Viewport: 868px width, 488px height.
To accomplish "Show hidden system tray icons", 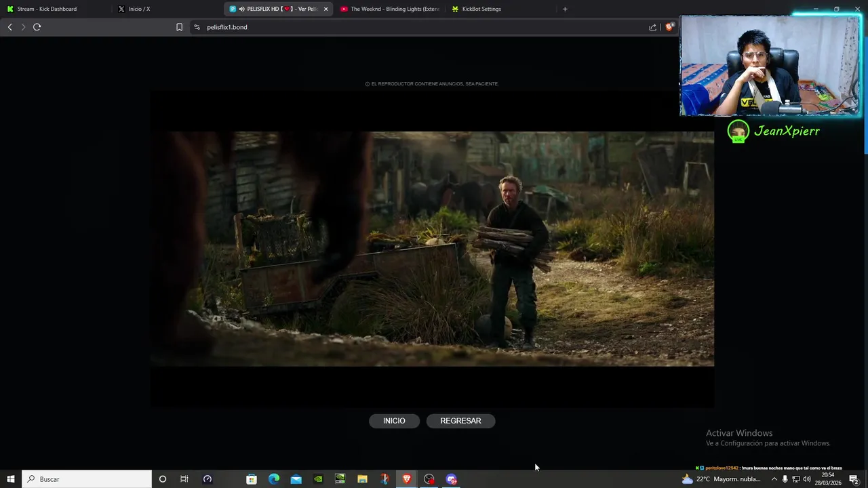I will pos(774,479).
